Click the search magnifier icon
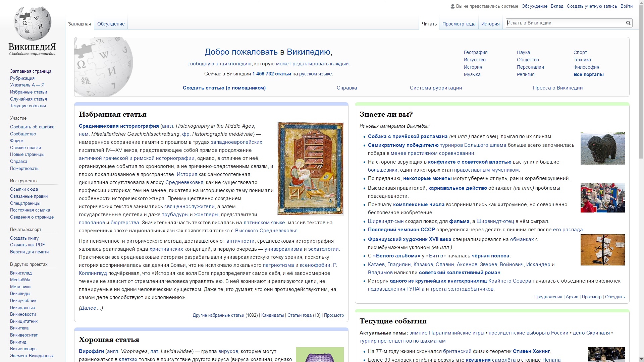This screenshot has height=362, width=644. (628, 23)
